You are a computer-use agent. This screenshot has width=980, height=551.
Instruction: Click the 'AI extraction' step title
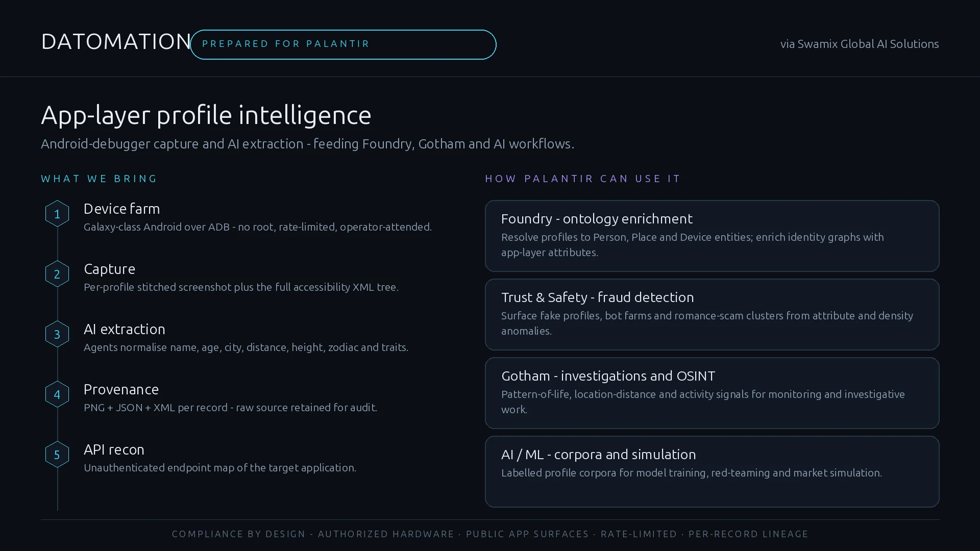(125, 329)
